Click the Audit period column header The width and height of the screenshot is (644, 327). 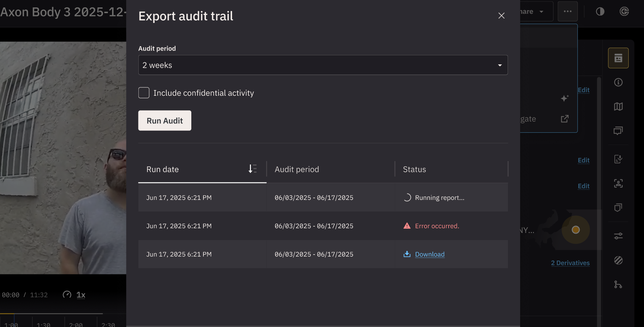[x=296, y=169]
